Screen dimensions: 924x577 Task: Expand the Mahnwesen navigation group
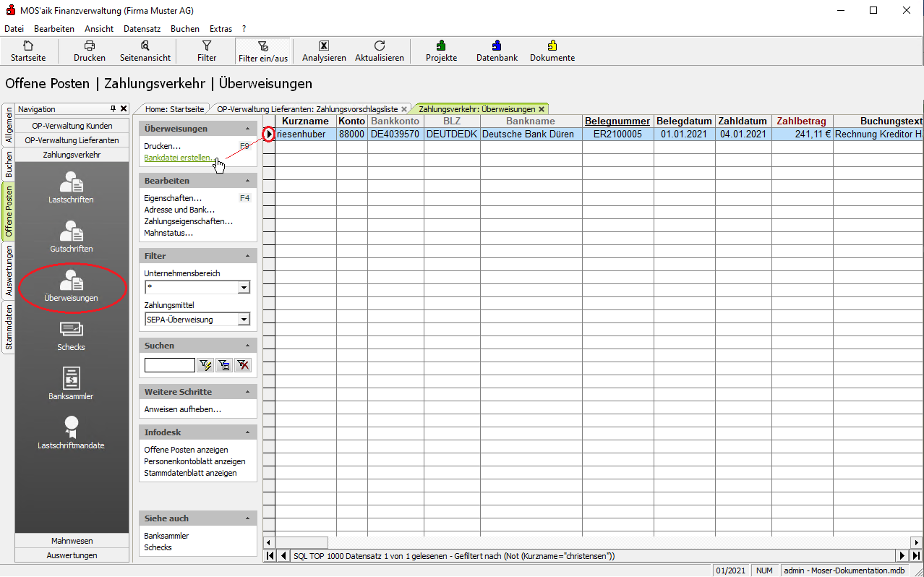point(71,541)
